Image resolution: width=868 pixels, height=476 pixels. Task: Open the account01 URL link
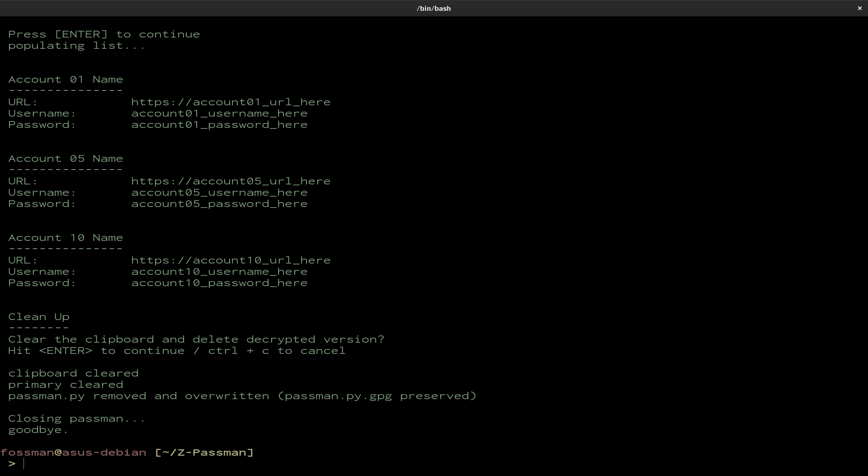(x=231, y=102)
